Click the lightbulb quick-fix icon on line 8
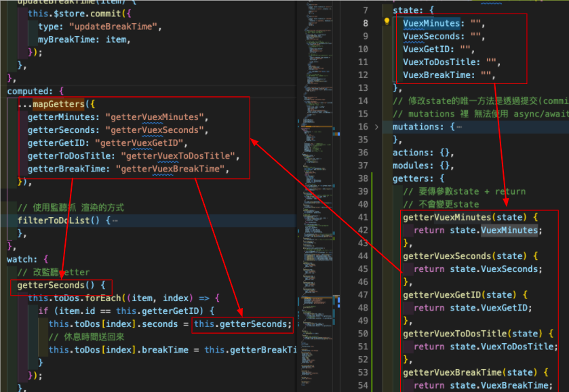Screen dimensions: 569x392 pyautogui.click(x=387, y=22)
